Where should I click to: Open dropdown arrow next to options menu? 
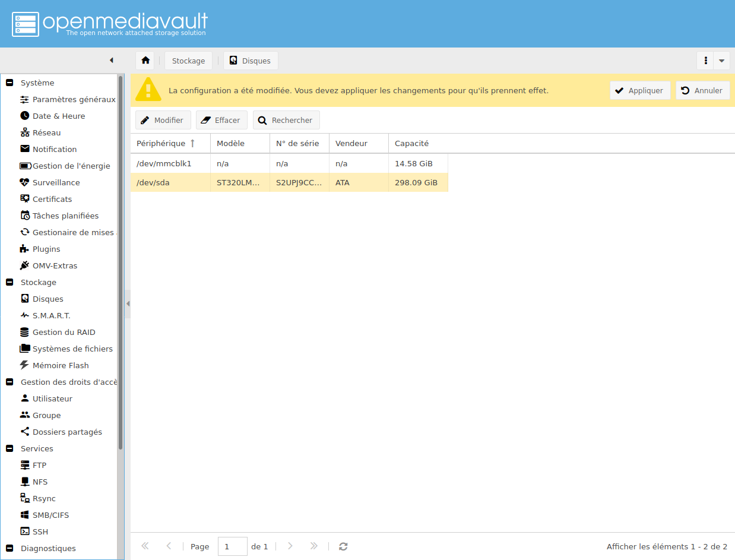pos(721,61)
